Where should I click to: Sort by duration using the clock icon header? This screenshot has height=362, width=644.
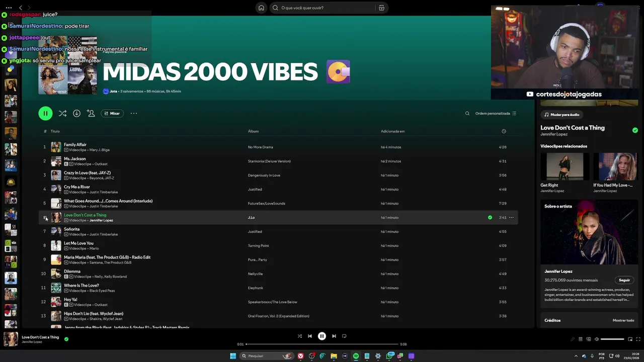(x=504, y=131)
